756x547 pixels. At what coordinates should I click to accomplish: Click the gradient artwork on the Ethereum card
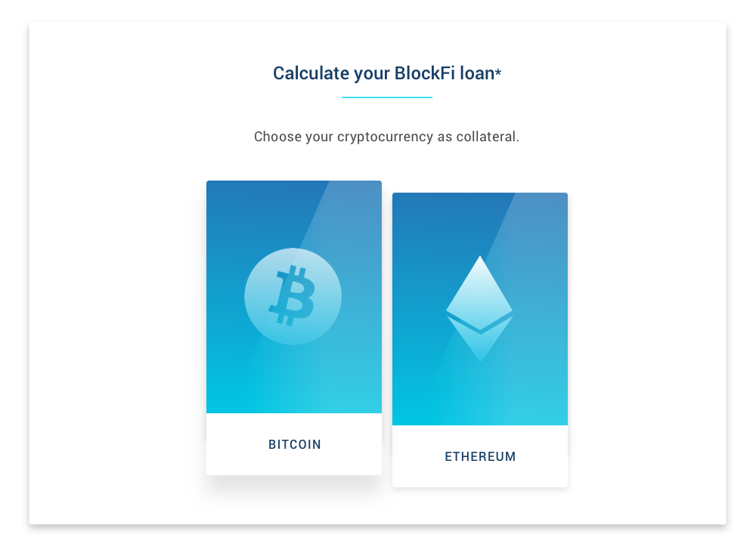tap(480, 308)
